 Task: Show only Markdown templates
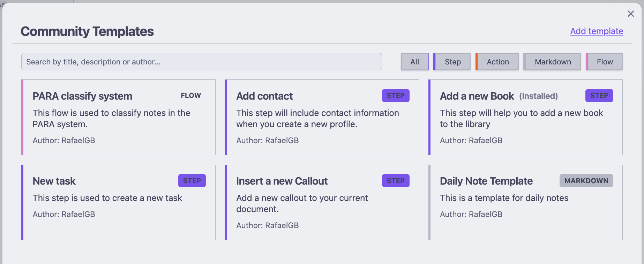[552, 62]
